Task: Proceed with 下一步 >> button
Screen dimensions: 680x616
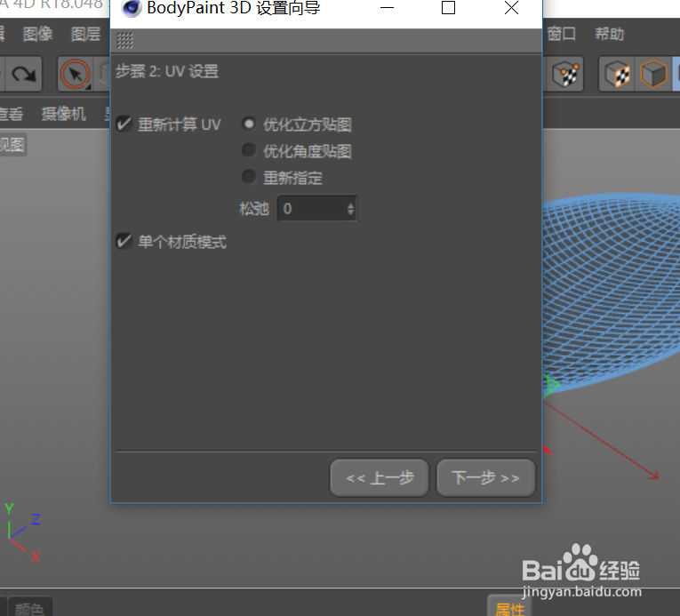Action: [485, 477]
